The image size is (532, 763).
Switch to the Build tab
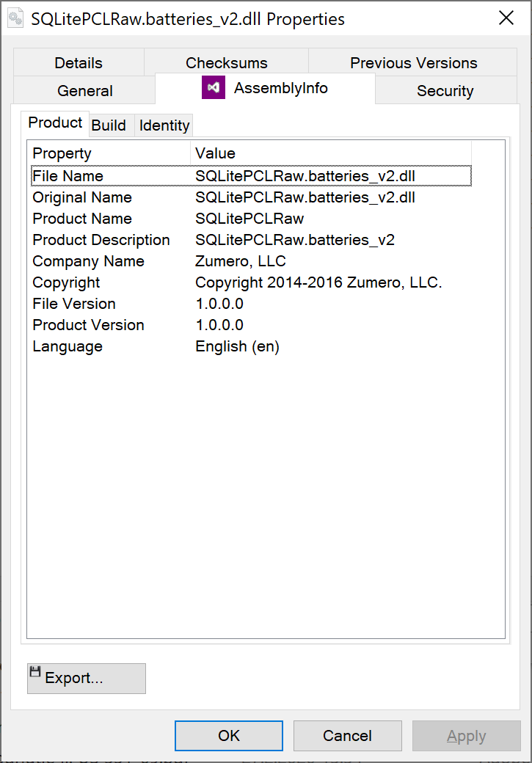tap(109, 125)
